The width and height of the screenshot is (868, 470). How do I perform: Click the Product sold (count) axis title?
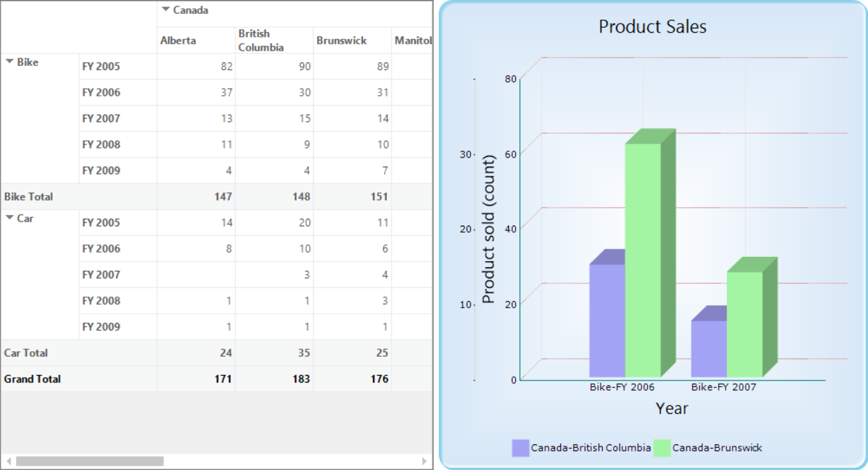(488, 230)
